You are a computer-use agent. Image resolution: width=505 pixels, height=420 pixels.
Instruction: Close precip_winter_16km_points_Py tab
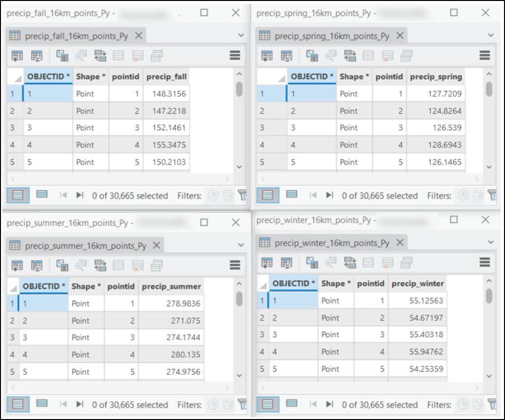click(400, 242)
